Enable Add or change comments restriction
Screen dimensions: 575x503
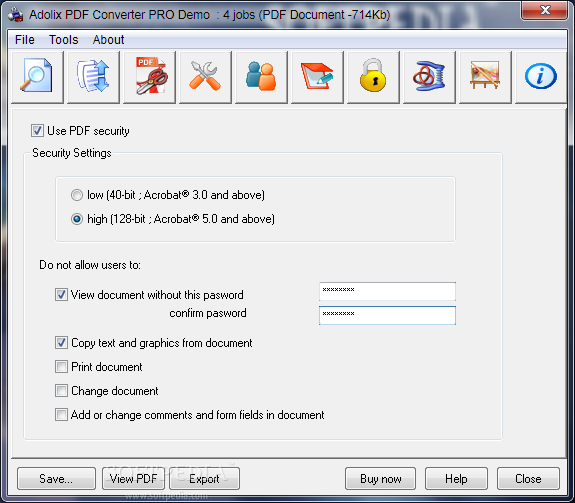pos(61,415)
